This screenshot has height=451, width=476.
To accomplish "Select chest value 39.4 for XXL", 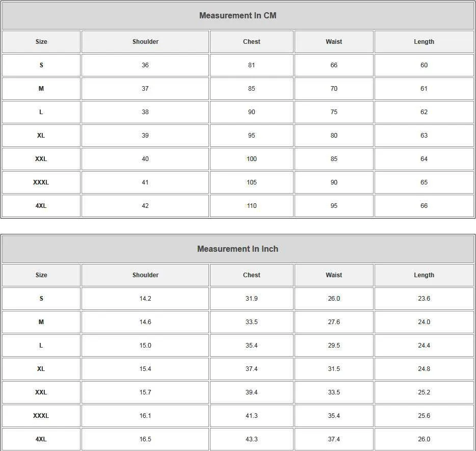I will point(251,392).
